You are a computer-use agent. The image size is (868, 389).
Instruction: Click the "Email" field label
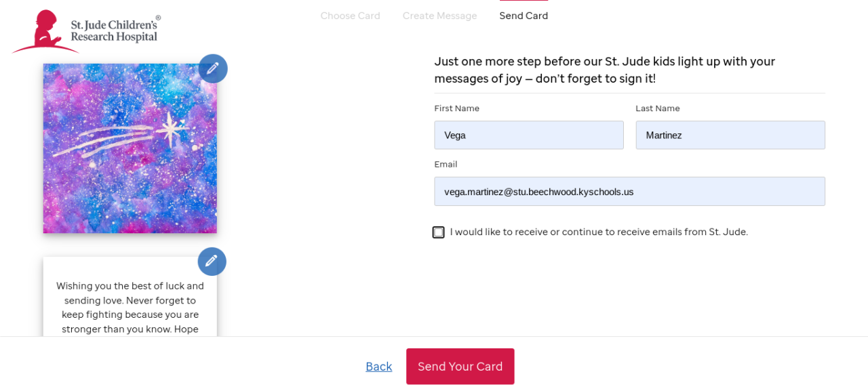pos(446,164)
